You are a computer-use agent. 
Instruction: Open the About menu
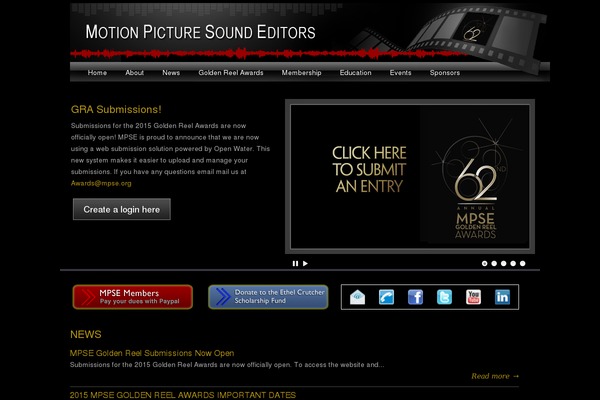135,73
